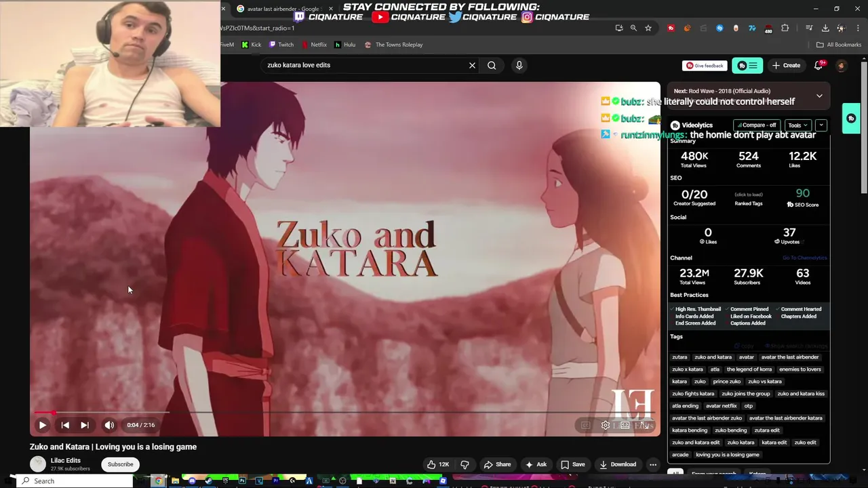
Task: Toggle the Compare - off button
Action: coord(755,125)
